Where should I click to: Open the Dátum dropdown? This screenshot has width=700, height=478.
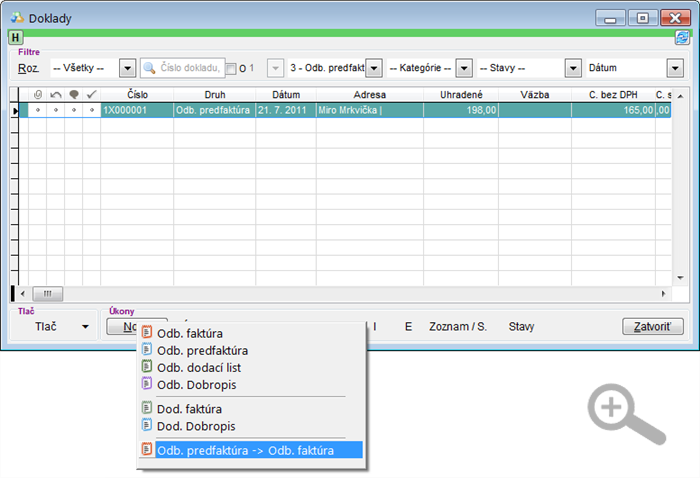click(675, 68)
